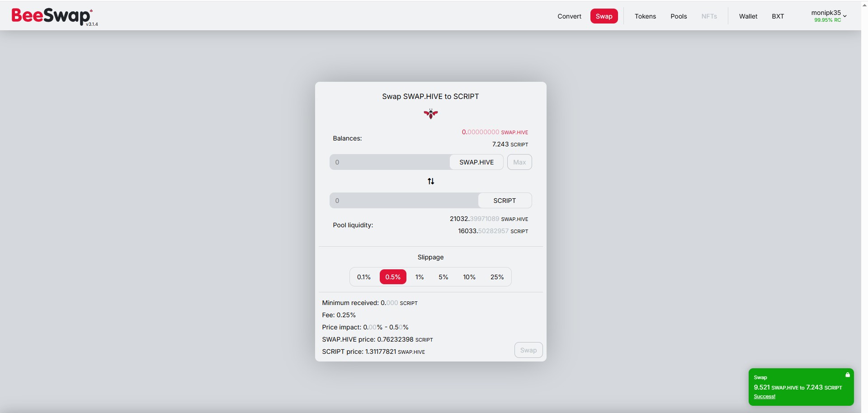
Task: Open the monipk35 account dropdown
Action: click(x=829, y=16)
